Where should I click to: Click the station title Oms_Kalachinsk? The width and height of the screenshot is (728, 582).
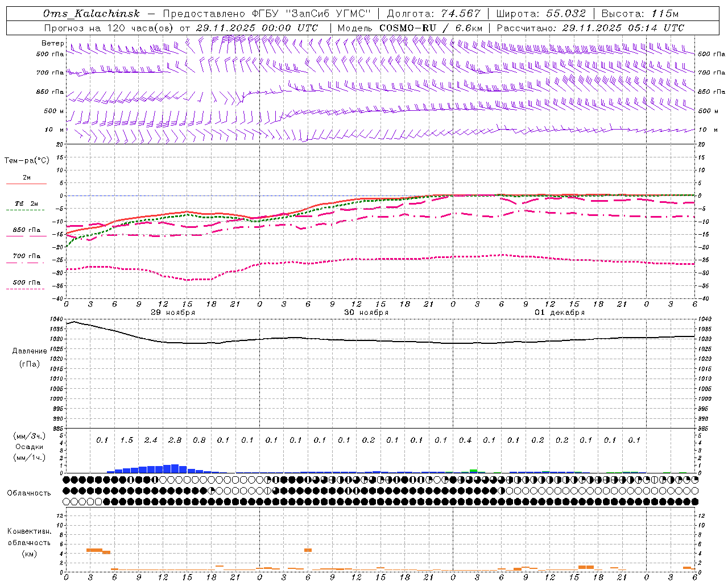(91, 14)
